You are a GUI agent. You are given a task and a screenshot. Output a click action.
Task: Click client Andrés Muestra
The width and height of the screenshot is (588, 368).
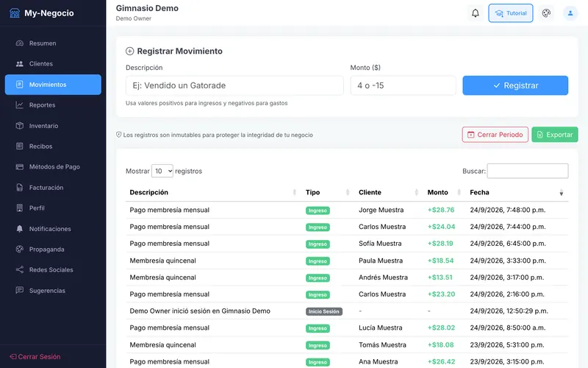(383, 277)
